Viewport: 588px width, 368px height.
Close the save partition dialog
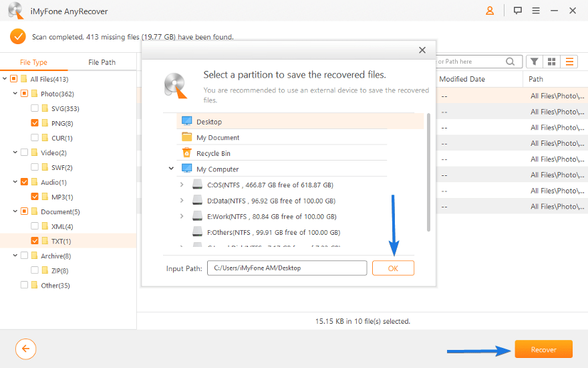click(422, 50)
